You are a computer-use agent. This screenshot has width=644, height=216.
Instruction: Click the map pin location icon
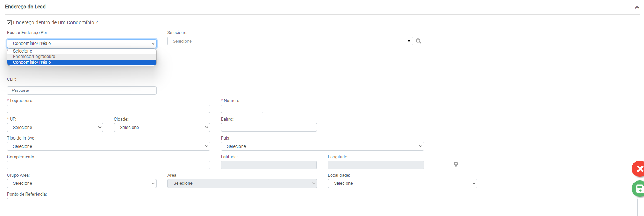tap(456, 165)
